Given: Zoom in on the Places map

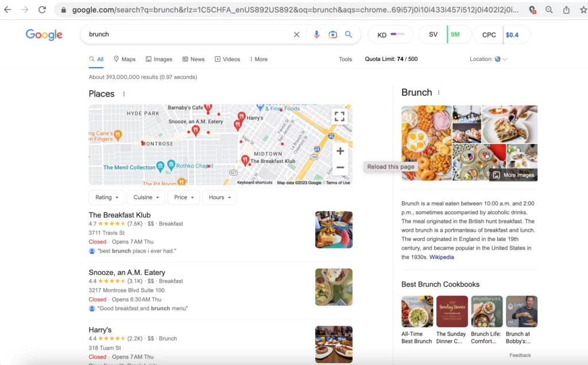Looking at the screenshot, I should pos(340,151).
